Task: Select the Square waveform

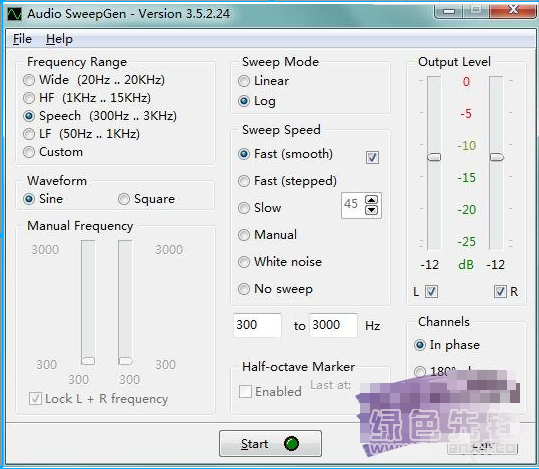Action: click(x=146, y=199)
